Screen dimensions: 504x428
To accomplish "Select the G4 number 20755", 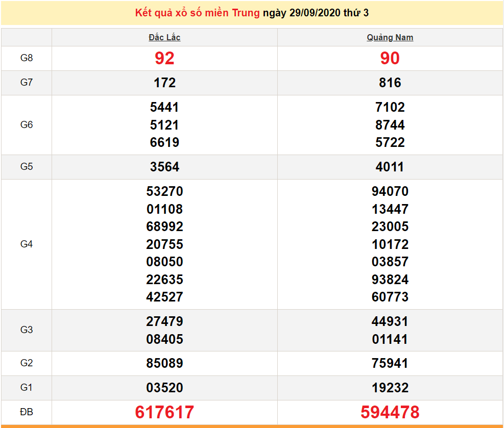I will [x=164, y=245].
